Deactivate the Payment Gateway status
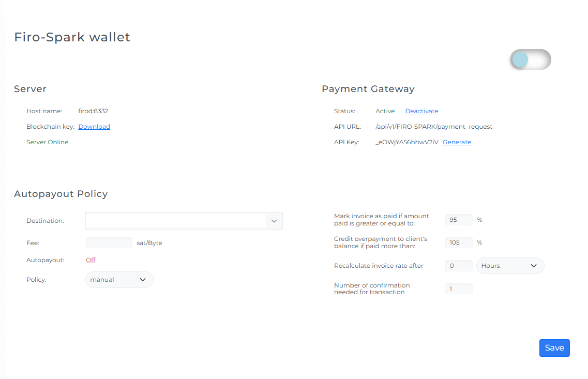This screenshot has width=588, height=379. click(x=421, y=111)
